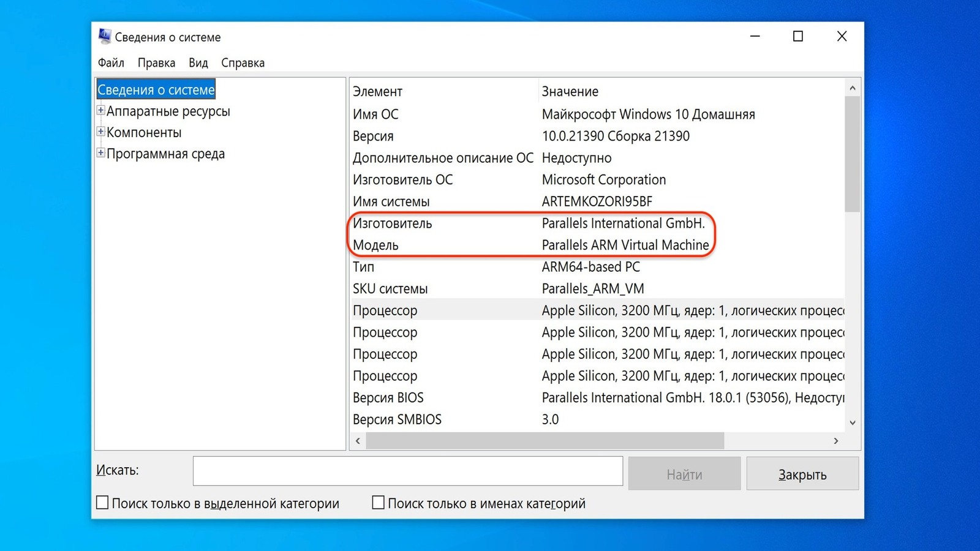Image resolution: width=980 pixels, height=551 pixels.
Task: Open the Справка menu
Action: coord(243,62)
